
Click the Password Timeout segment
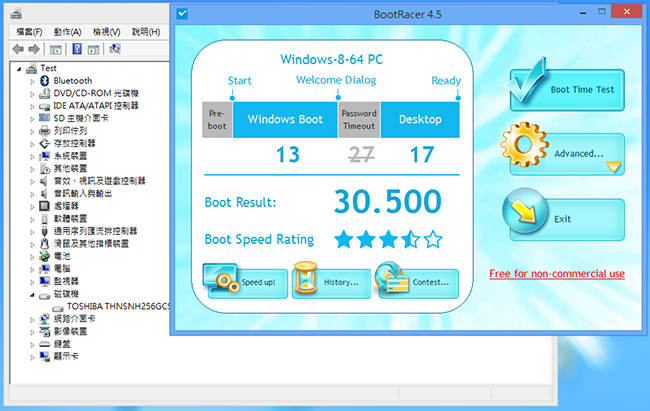[x=359, y=119]
